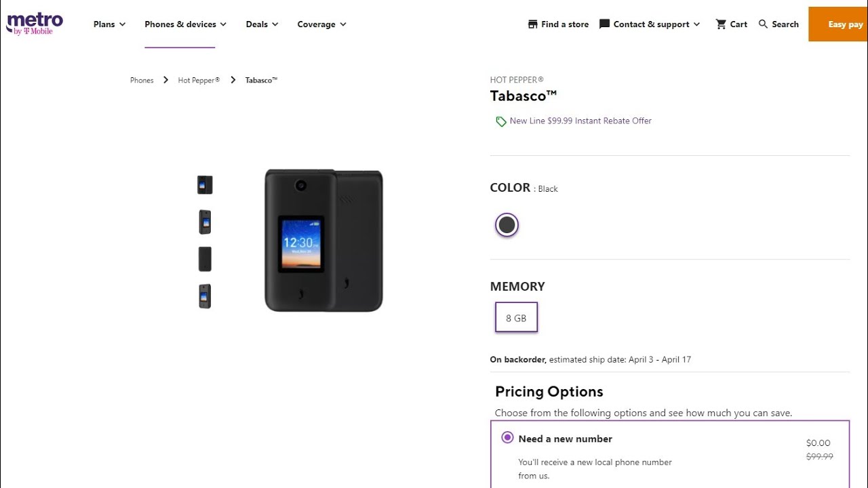Click the orange Easy pay button

838,24
